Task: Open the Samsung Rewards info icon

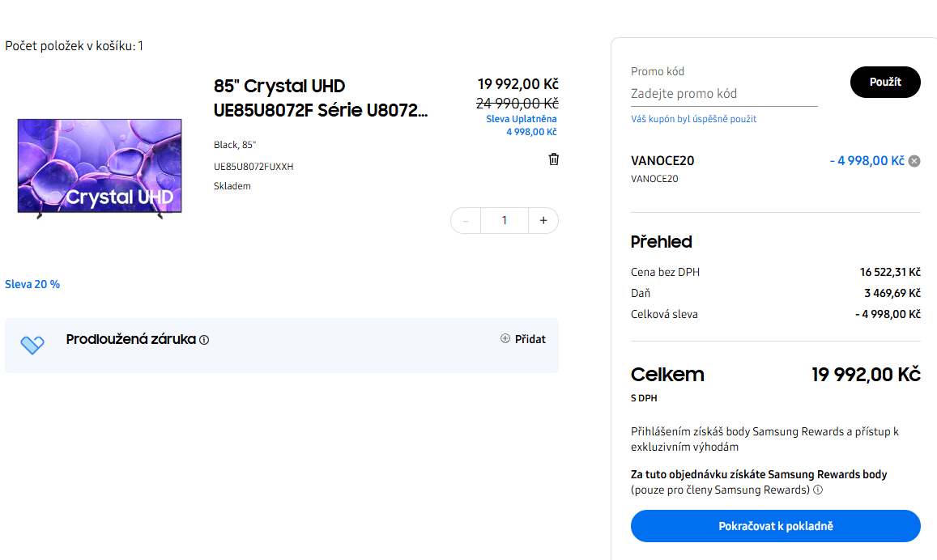Action: (x=818, y=490)
